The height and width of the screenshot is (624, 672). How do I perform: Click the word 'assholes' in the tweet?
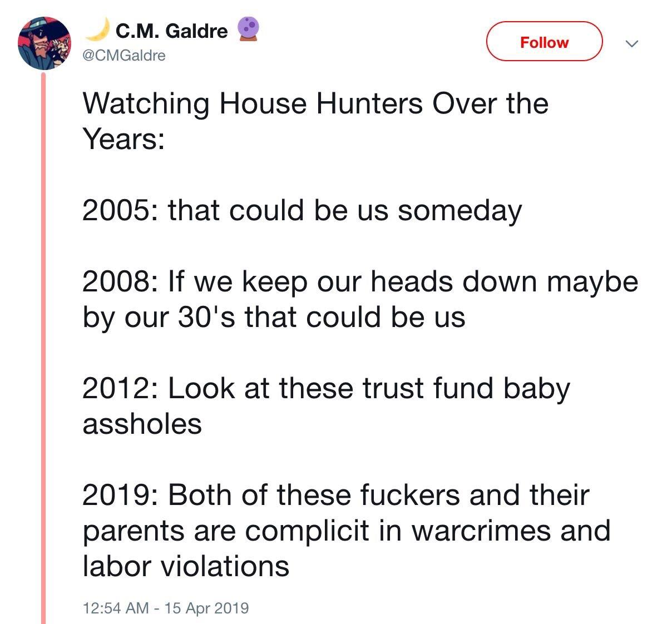(142, 424)
